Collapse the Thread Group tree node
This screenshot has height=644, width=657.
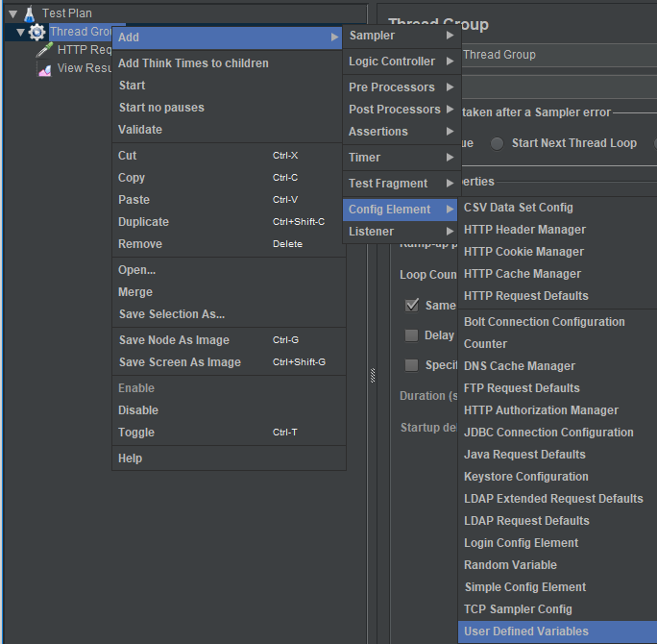20,32
